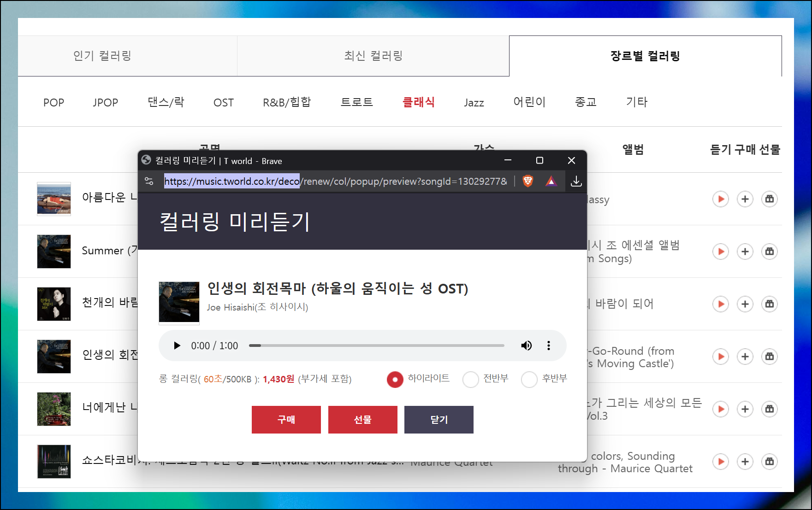Click the plus purchase icon in the Summer row
This screenshot has height=510, width=812.
tap(745, 252)
